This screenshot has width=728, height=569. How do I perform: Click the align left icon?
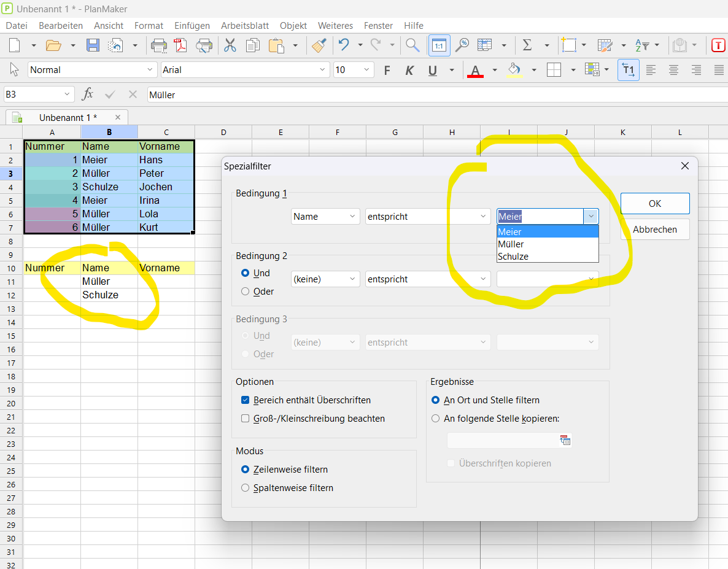(x=651, y=70)
